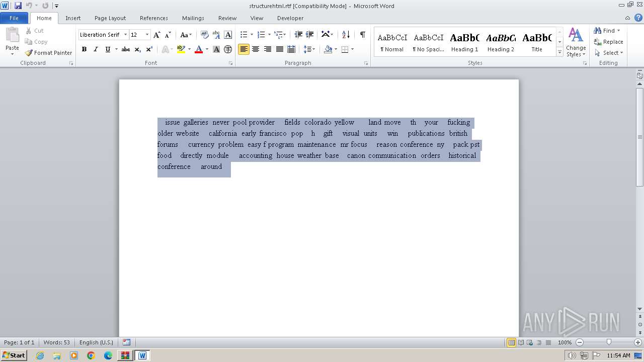
Task: Open Chrome from the taskbar
Action: click(91, 355)
